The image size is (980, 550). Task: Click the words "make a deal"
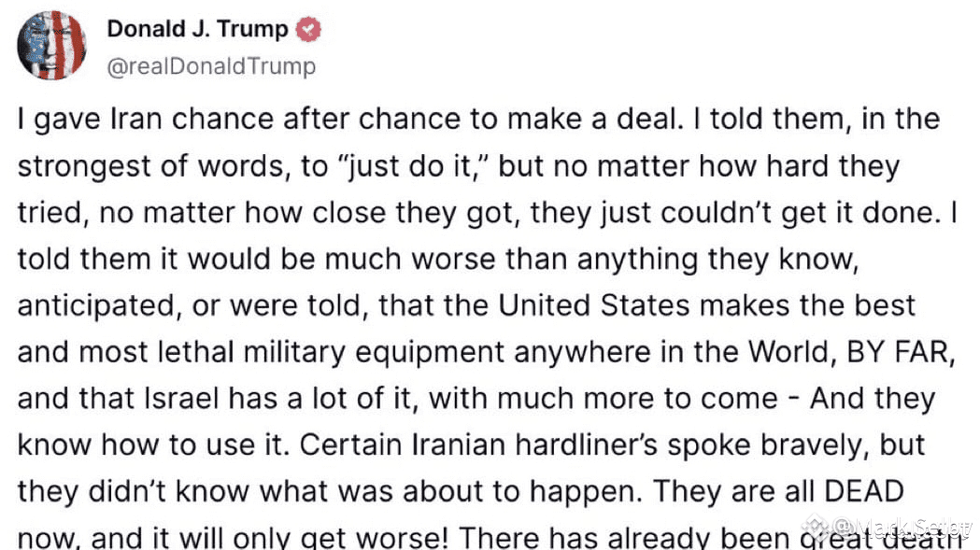click(x=594, y=120)
